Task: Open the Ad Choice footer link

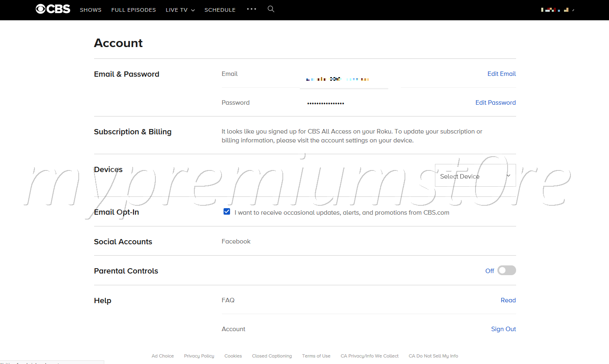Action: (x=163, y=356)
